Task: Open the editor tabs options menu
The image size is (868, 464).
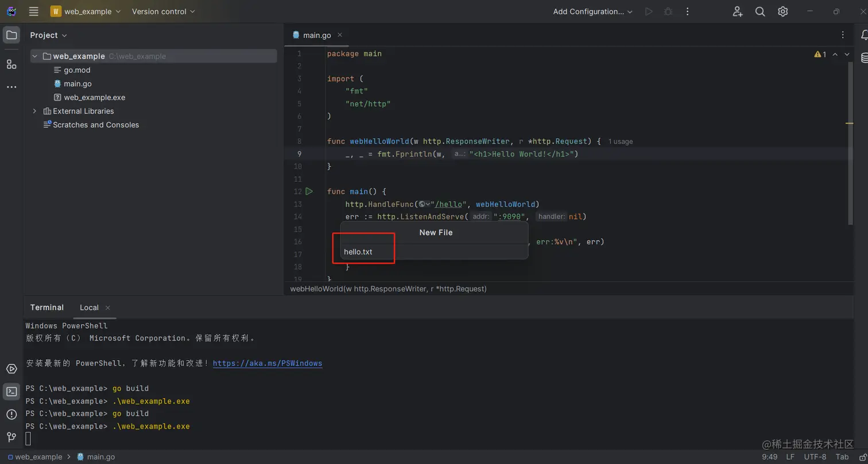Action: click(x=843, y=35)
